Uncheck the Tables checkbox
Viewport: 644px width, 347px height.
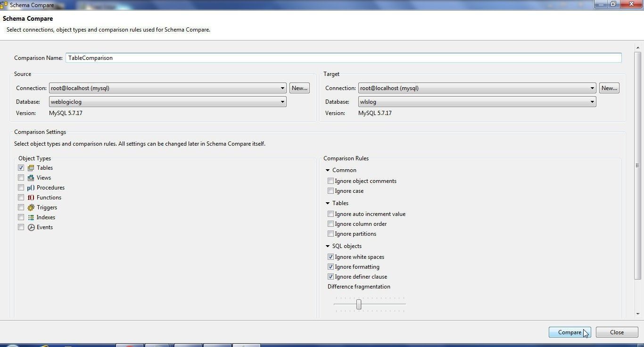pyautogui.click(x=21, y=168)
